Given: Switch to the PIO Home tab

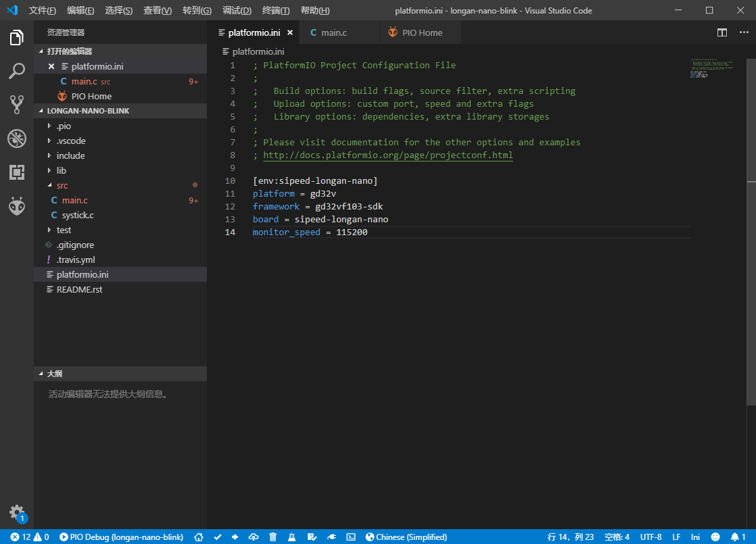Looking at the screenshot, I should (421, 32).
